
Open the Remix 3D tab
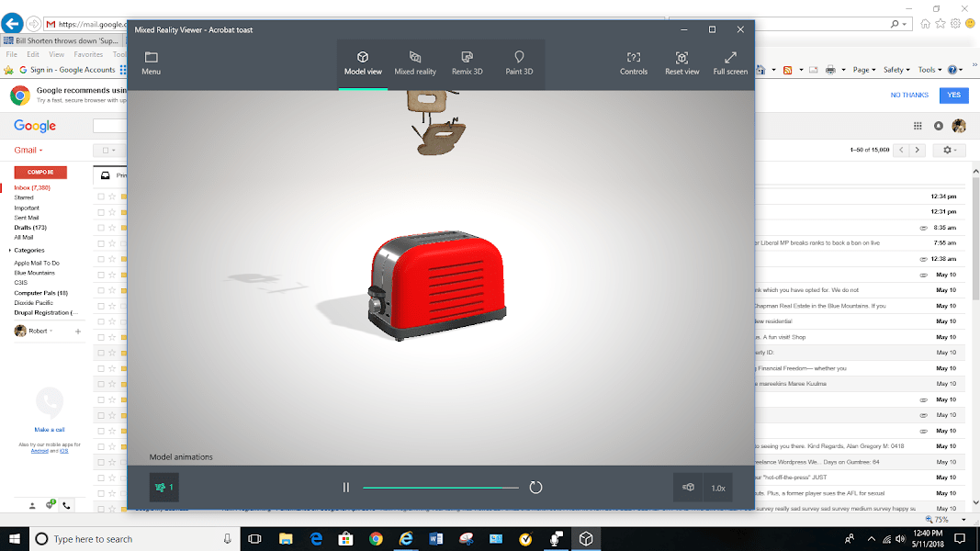point(467,63)
